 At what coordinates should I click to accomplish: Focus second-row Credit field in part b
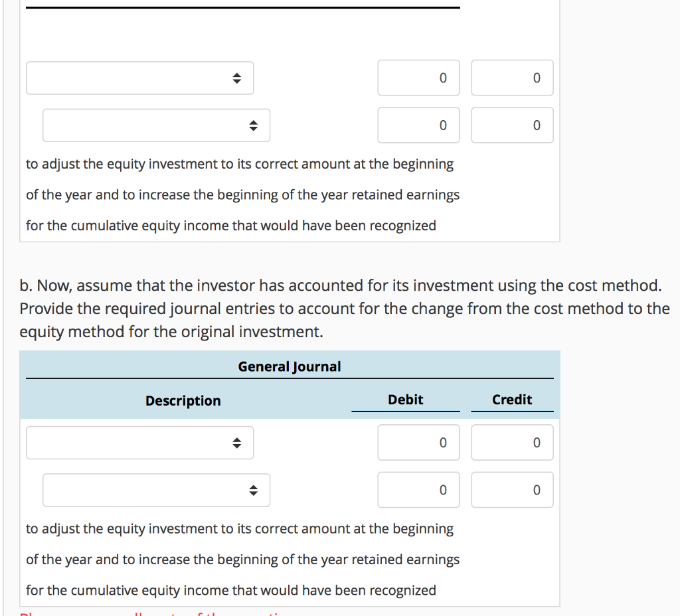tap(512, 491)
